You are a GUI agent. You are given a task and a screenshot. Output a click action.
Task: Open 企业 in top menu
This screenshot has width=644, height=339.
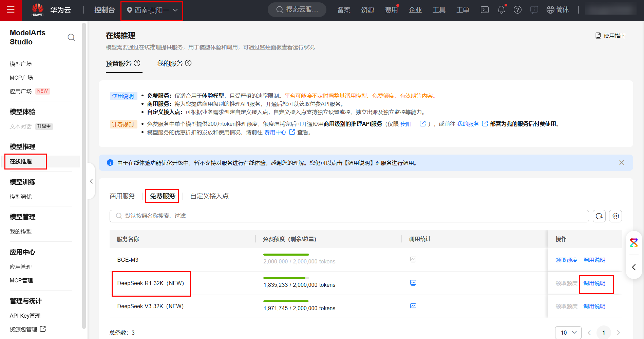point(415,10)
